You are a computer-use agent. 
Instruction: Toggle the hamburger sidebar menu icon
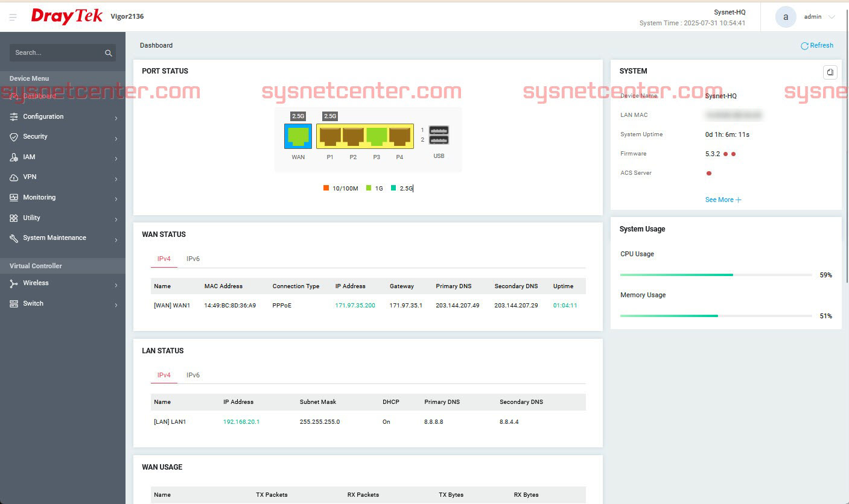(13, 17)
